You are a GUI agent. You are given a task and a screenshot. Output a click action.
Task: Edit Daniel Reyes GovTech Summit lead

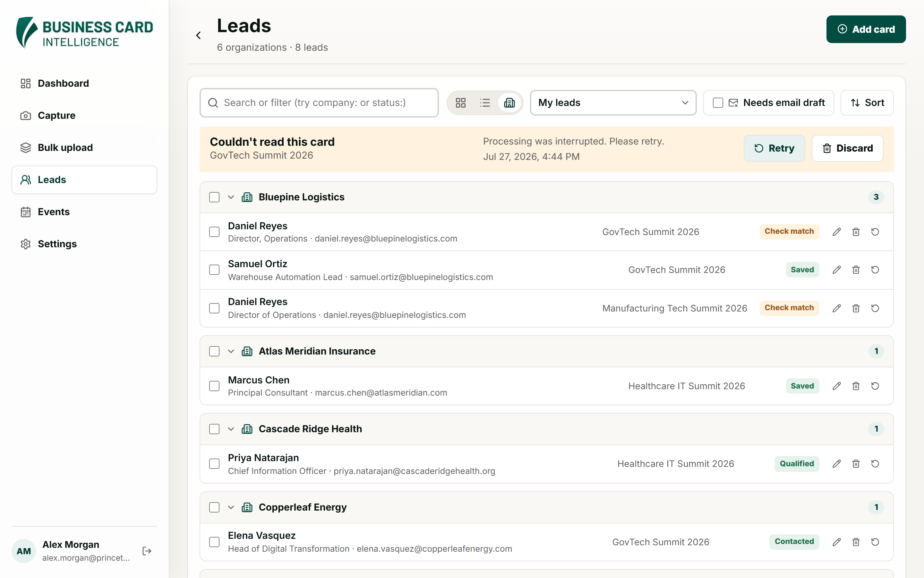tap(836, 232)
